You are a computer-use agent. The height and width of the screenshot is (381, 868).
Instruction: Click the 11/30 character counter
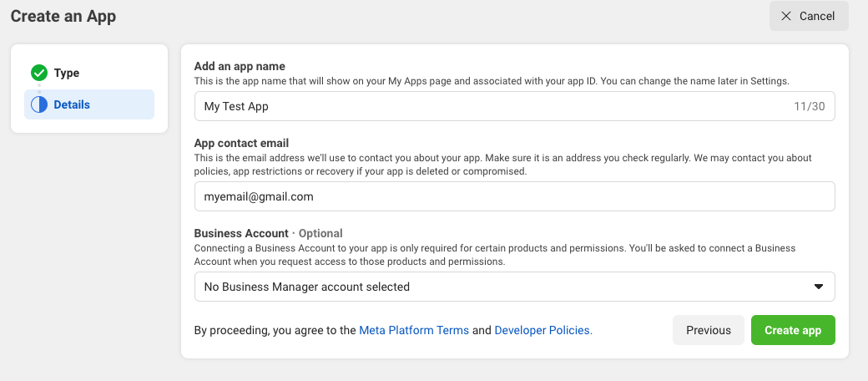click(x=809, y=106)
